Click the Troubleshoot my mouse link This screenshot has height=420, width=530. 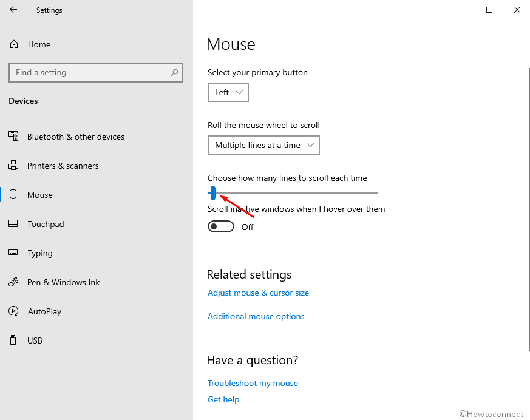(253, 383)
